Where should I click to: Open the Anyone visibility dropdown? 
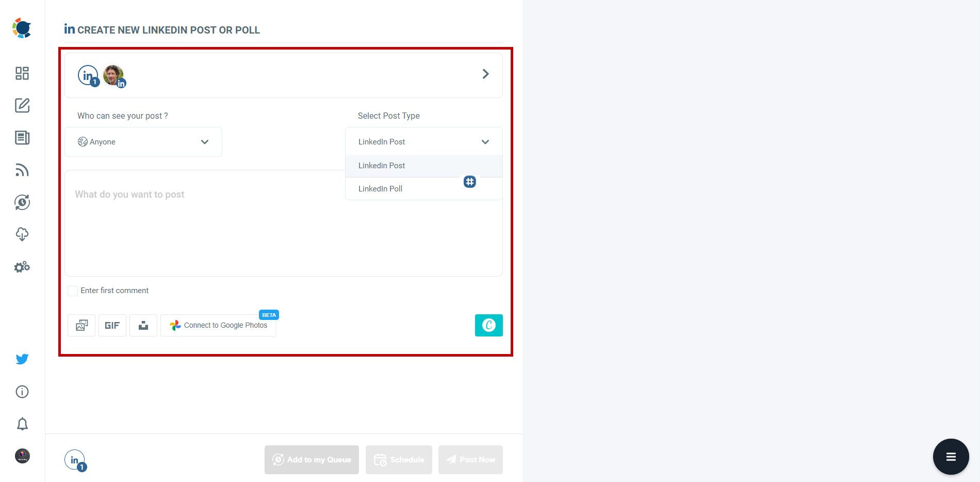point(143,141)
